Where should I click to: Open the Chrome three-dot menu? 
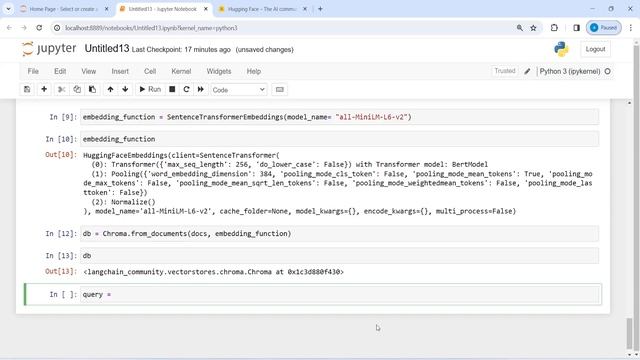[630, 28]
